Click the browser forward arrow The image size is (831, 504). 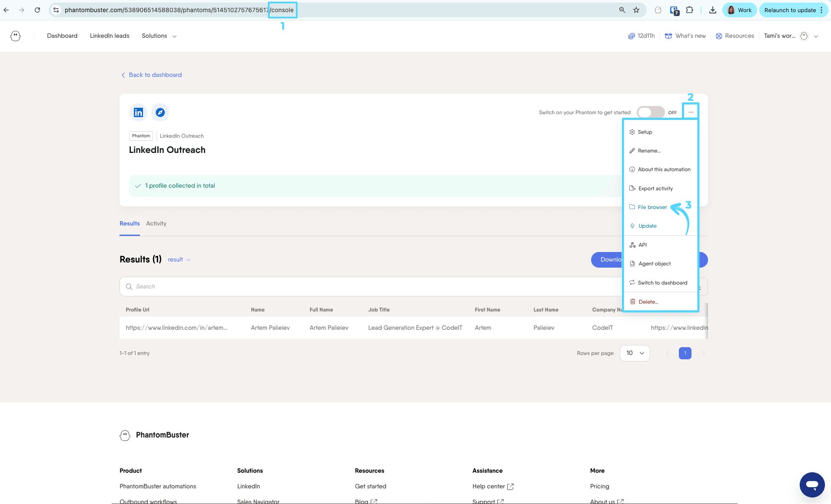tap(22, 10)
